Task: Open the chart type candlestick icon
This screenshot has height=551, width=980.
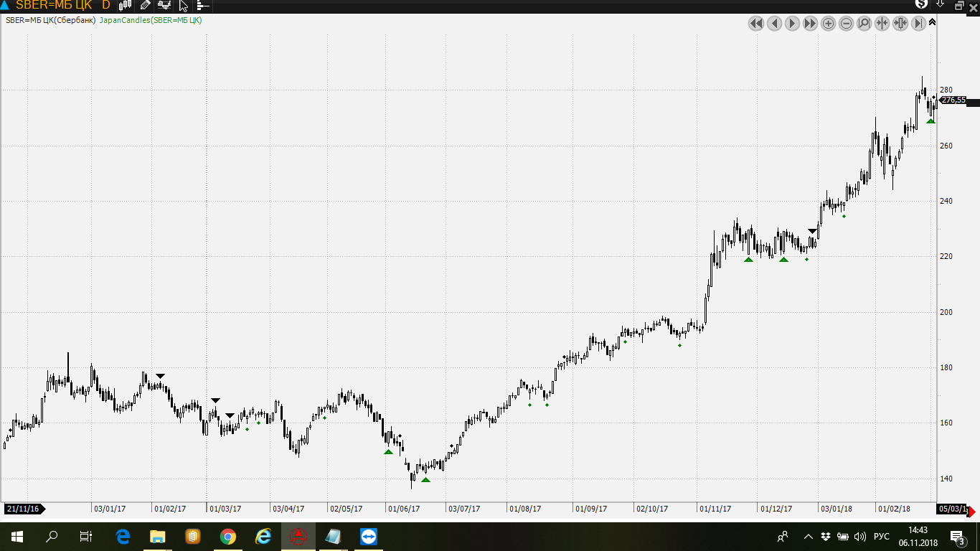Action: coord(125,6)
